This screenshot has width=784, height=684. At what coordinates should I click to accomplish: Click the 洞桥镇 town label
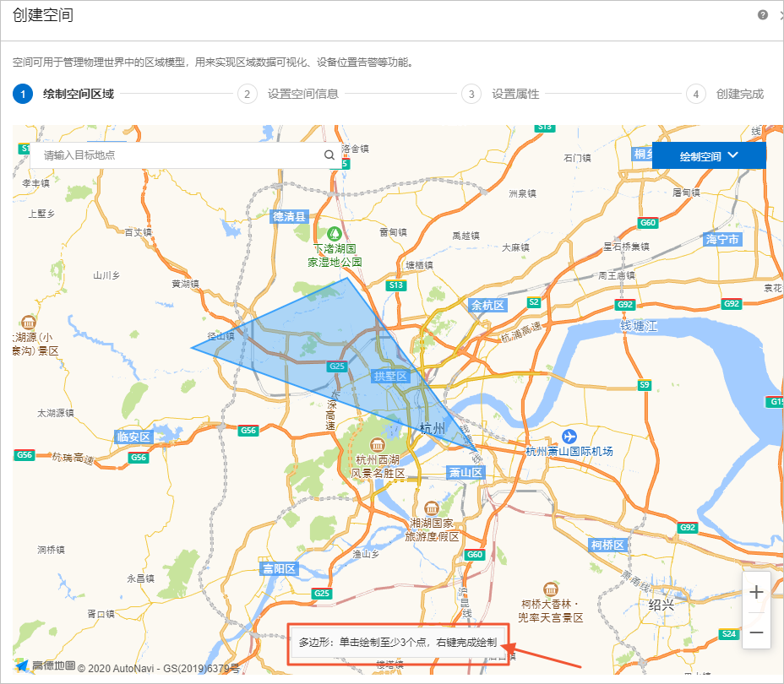coord(51,550)
